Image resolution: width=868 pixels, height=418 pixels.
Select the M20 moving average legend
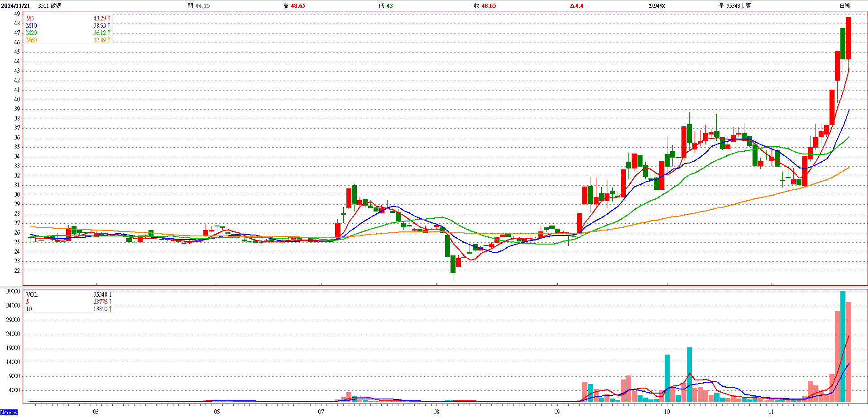(x=31, y=33)
